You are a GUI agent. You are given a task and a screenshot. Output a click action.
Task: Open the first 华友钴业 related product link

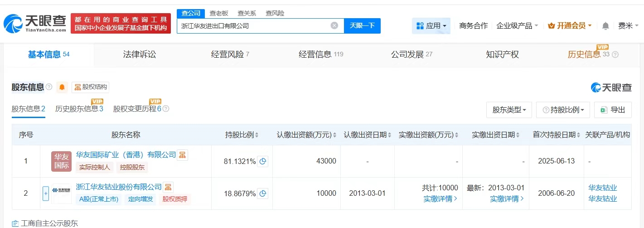[603, 188]
